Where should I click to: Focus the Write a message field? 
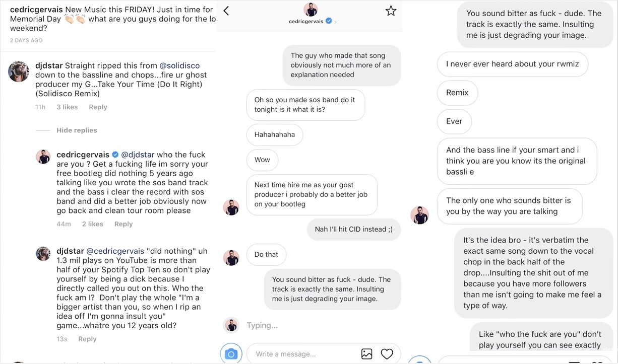click(x=302, y=354)
